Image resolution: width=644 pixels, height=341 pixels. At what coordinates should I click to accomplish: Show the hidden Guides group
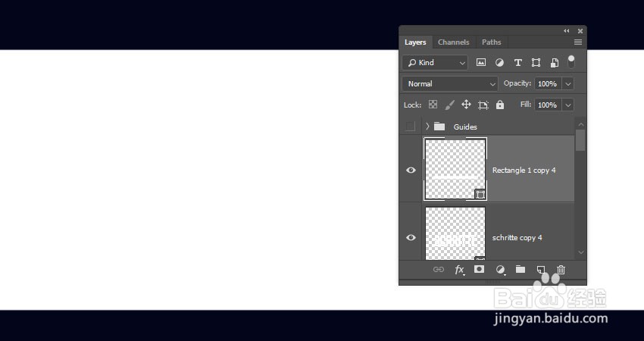point(411,126)
